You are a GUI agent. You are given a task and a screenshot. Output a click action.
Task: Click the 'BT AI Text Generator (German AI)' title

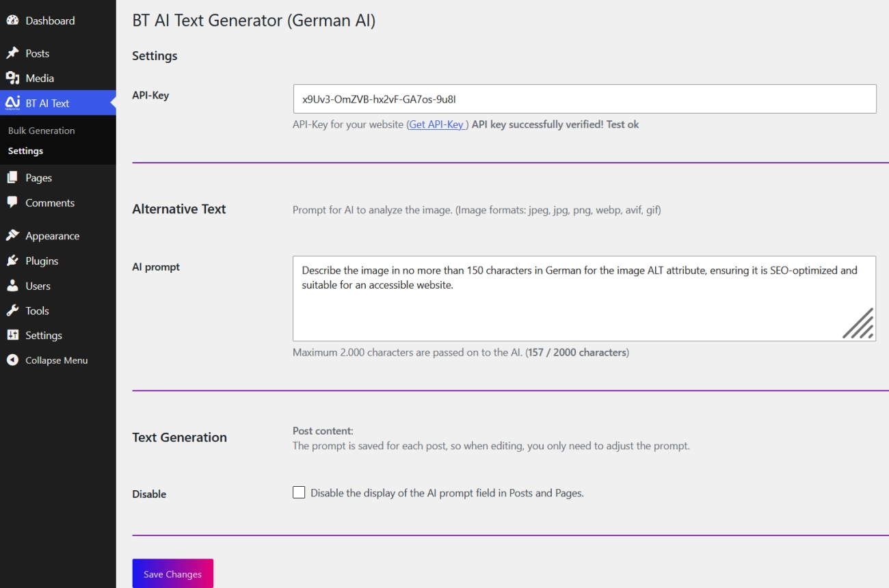coord(254,21)
